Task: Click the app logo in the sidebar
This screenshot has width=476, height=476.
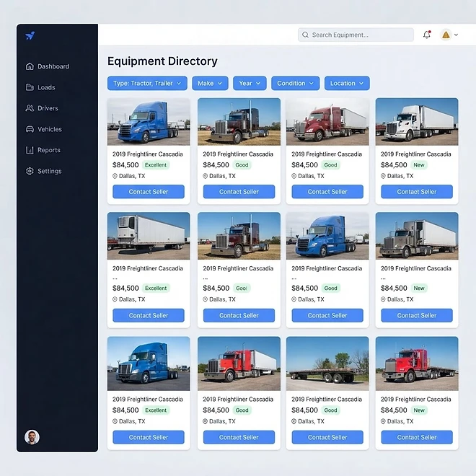Action: (30, 35)
